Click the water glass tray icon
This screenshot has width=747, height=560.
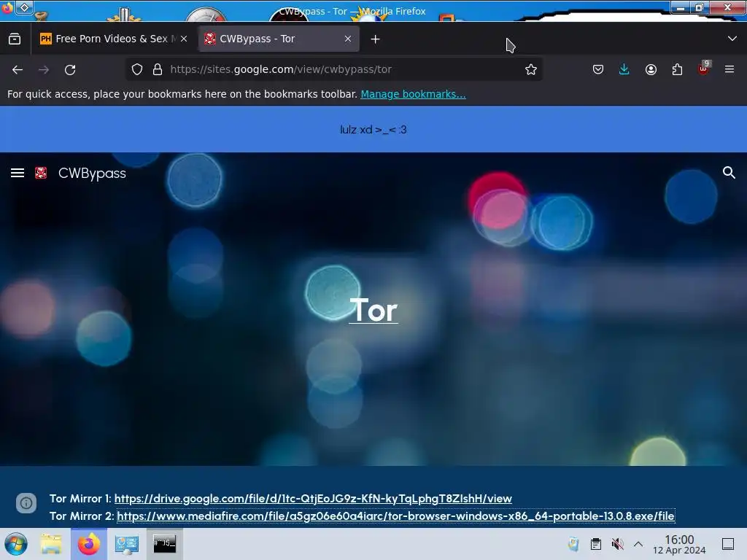pos(573,544)
